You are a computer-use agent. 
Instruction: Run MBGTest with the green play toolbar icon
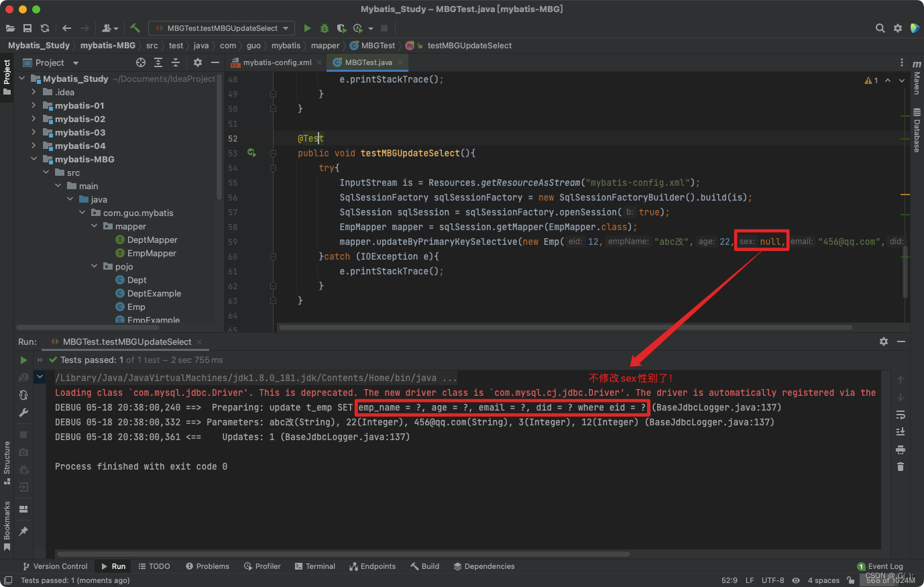(x=307, y=28)
